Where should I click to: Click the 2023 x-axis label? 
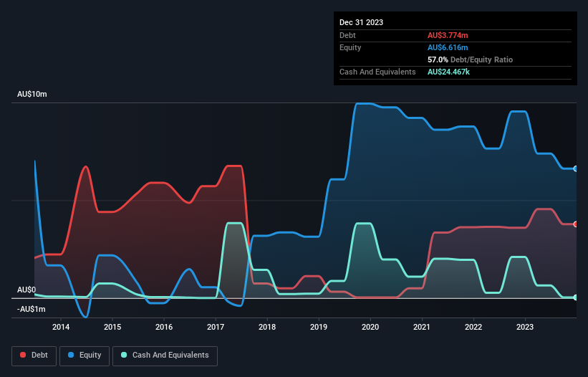click(525, 327)
